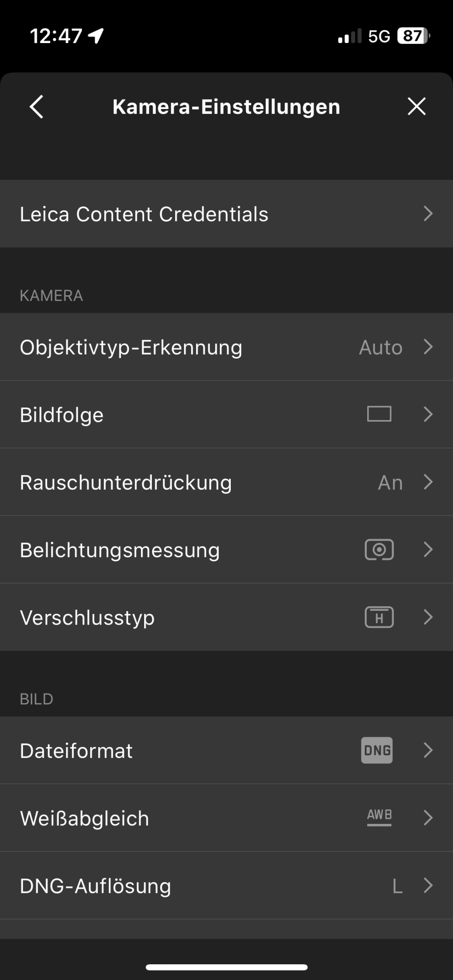This screenshot has width=453, height=980.
Task: Tap the Verschlusstyp hybrid shutter icon
Action: tap(379, 617)
